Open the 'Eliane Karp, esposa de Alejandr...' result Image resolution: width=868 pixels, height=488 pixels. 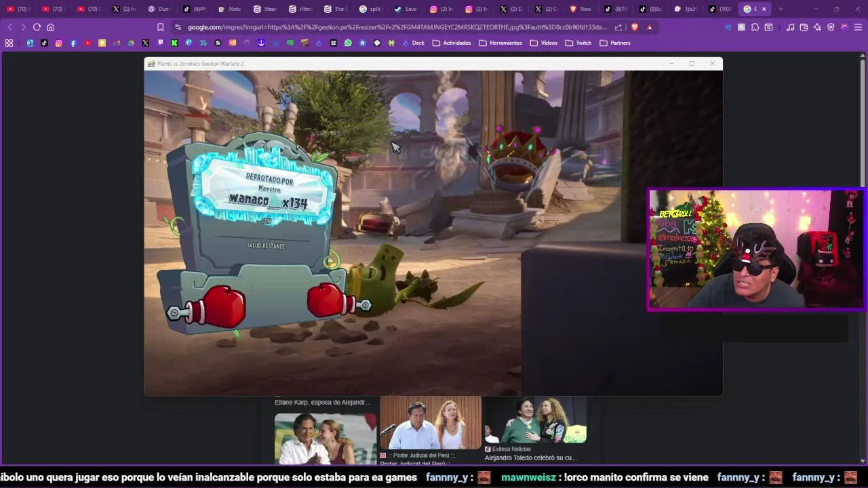(323, 403)
